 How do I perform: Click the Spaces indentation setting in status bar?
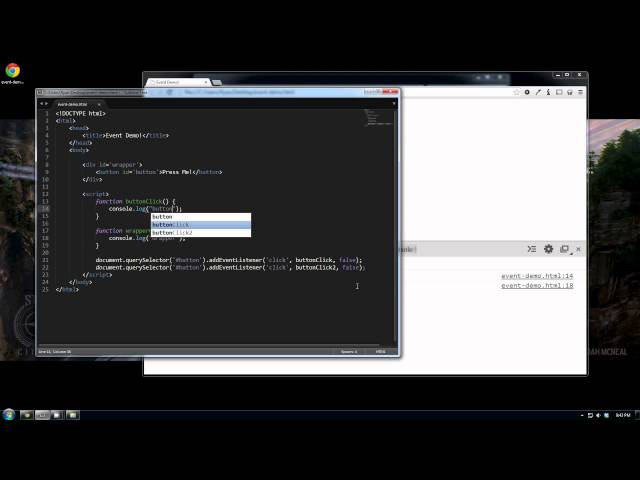click(349, 351)
